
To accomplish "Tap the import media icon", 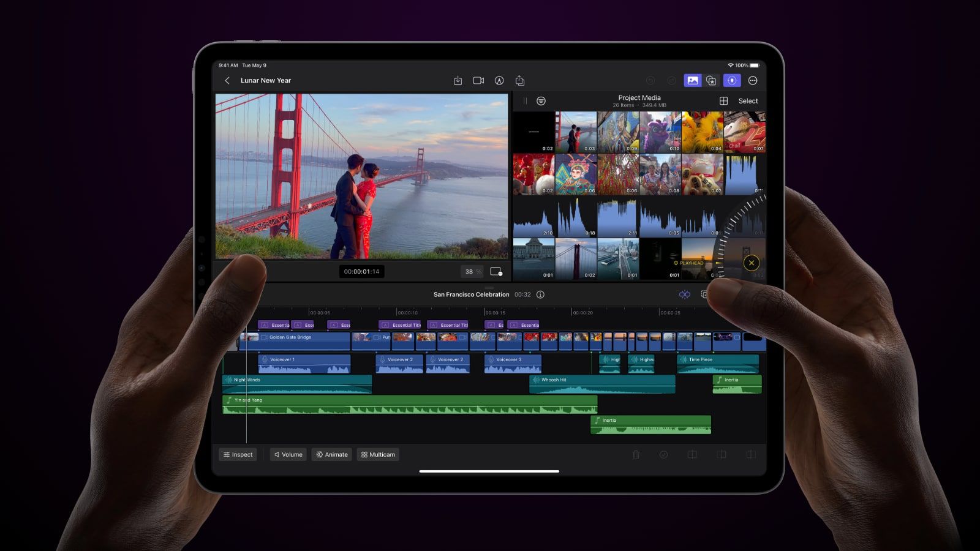I will pos(458,81).
